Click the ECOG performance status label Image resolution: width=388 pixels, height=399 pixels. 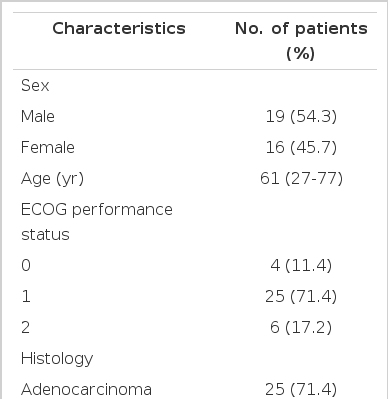97,222
